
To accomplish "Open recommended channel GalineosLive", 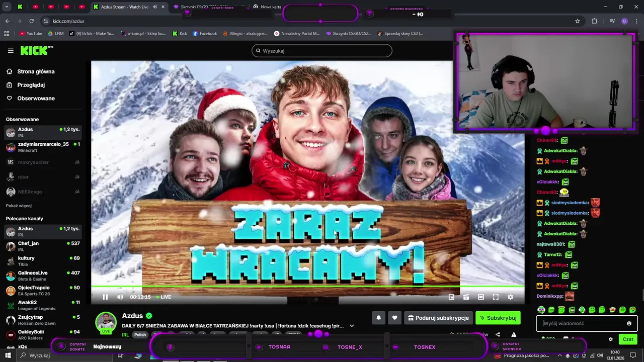I will click(43, 276).
